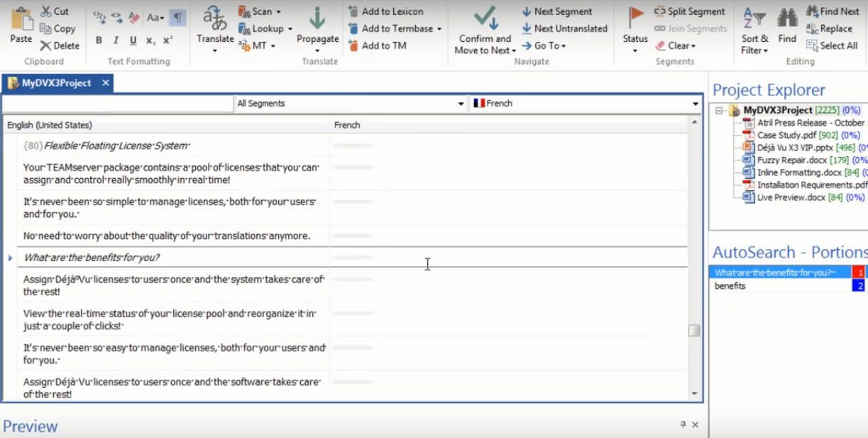The width and height of the screenshot is (868, 438).
Task: Select Inline Formatting.docx file
Action: [x=805, y=173]
